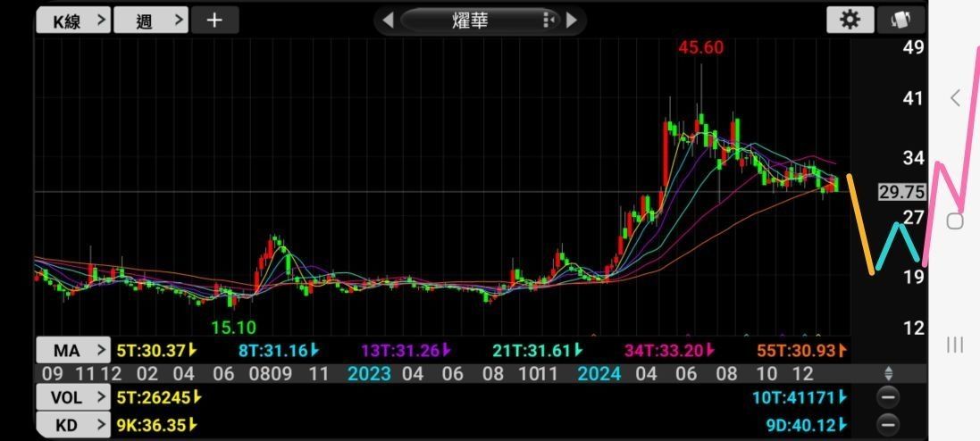
Task: Open the 週 period dropdown
Action: tap(151, 21)
